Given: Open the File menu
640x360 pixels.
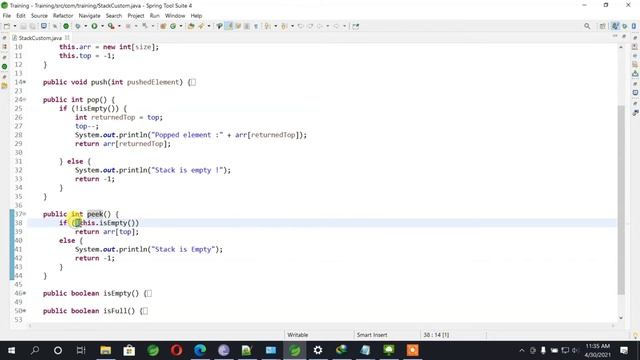Looking at the screenshot, I should coord(7,16).
